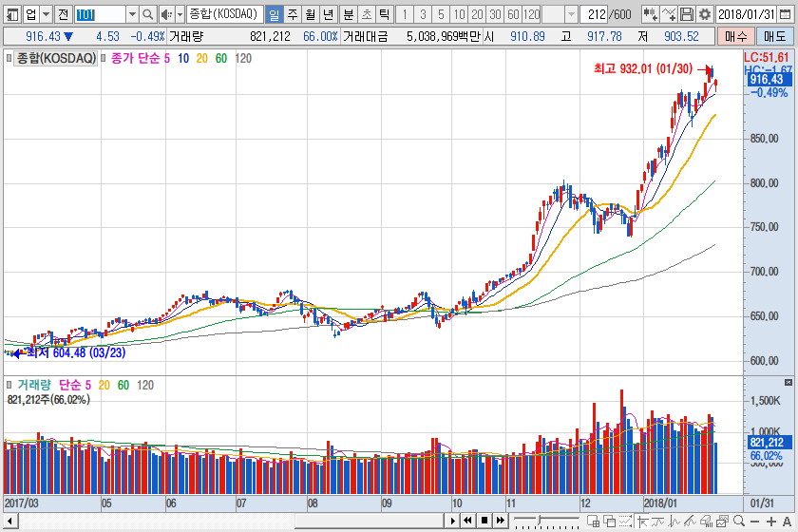Switch to monthly (월) chart period
The width and height of the screenshot is (798, 532).
tap(310, 14)
